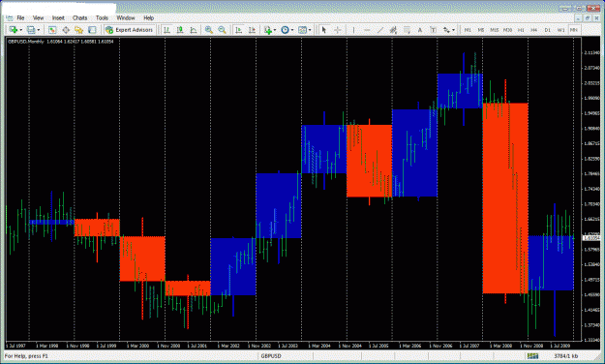Switch to the M5 timeframe

481,30
